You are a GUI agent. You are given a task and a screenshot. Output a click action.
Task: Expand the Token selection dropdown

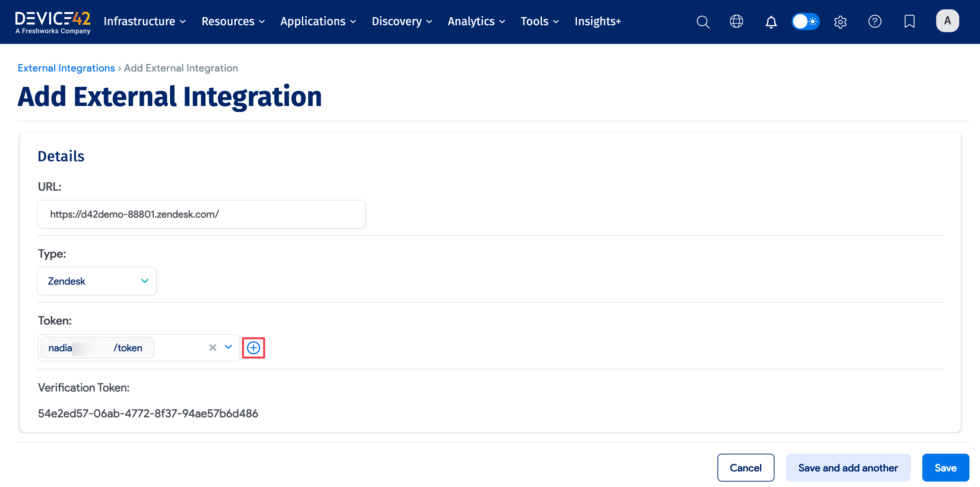coord(228,347)
